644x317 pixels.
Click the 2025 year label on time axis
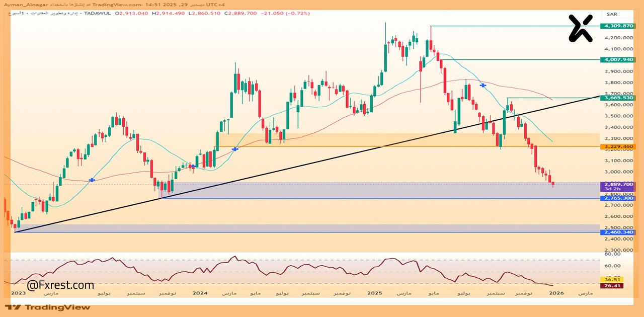tap(375, 292)
